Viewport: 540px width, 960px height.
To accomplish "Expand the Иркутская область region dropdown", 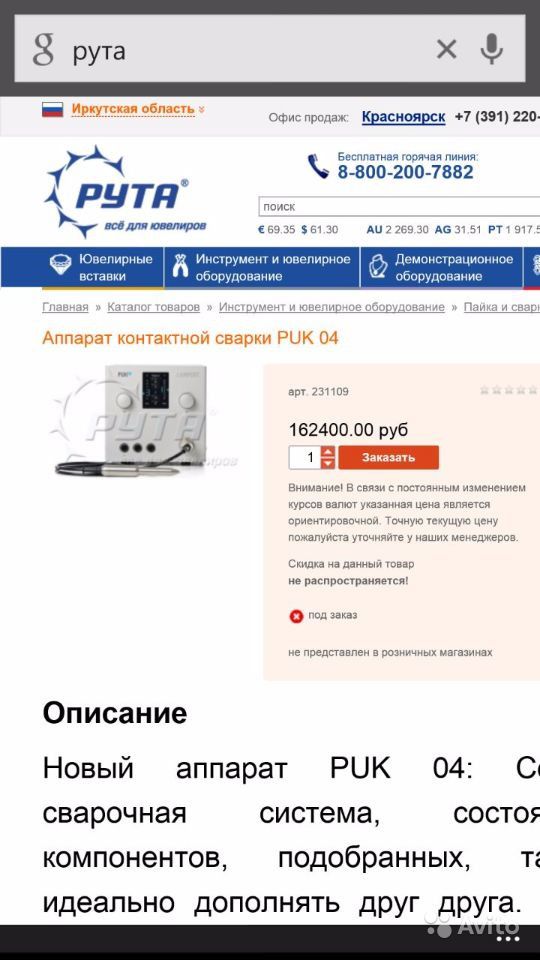I will click(138, 109).
